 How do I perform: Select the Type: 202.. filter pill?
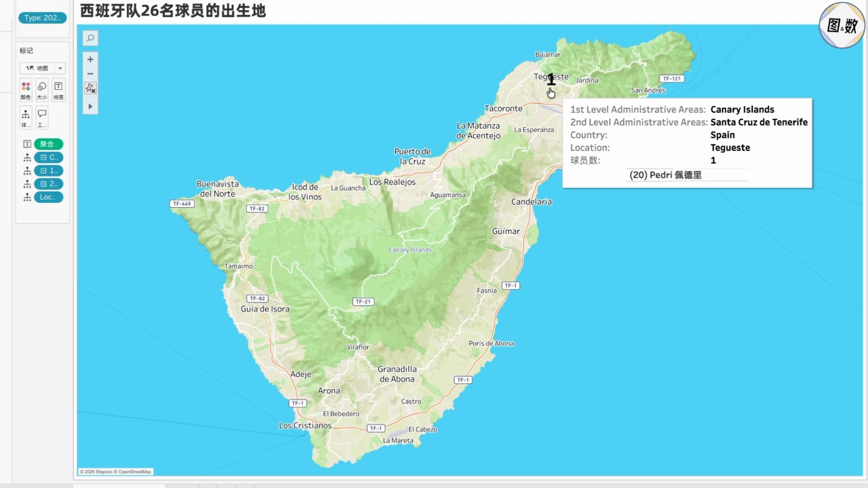[x=43, y=18]
